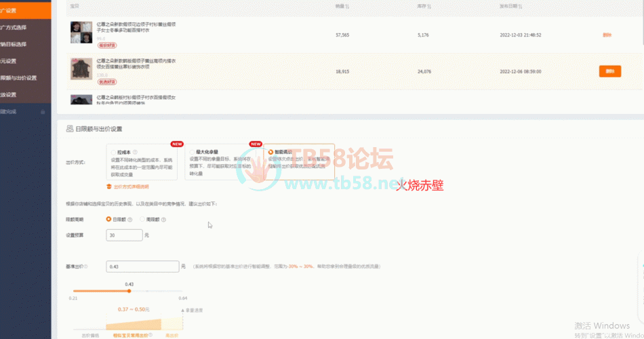Click the lock icon in the sidebar
Screen dimensions: 644x339
click(x=43, y=112)
